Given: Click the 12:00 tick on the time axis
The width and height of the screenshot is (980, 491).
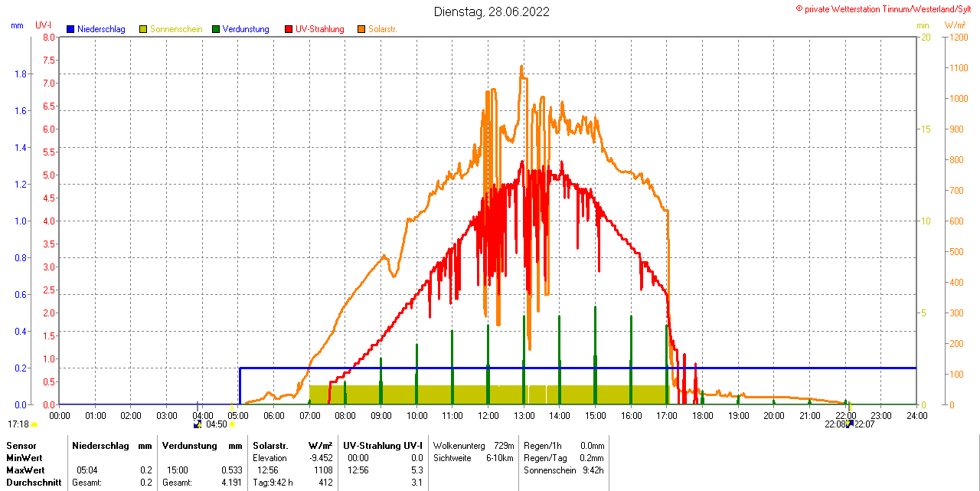Looking at the screenshot, I should point(488,415).
